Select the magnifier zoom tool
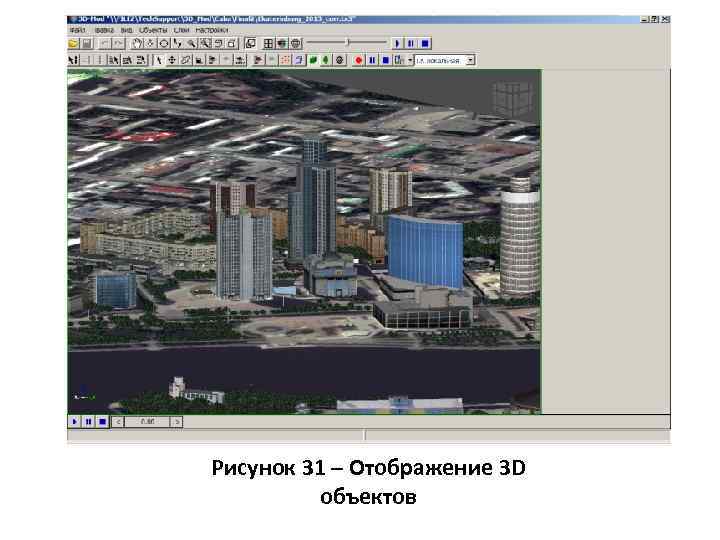 click(191, 44)
